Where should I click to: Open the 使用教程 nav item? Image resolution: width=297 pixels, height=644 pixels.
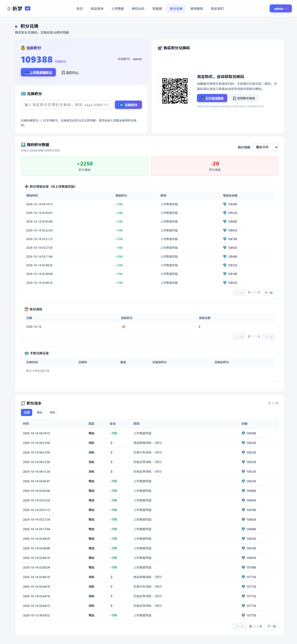point(197,8)
